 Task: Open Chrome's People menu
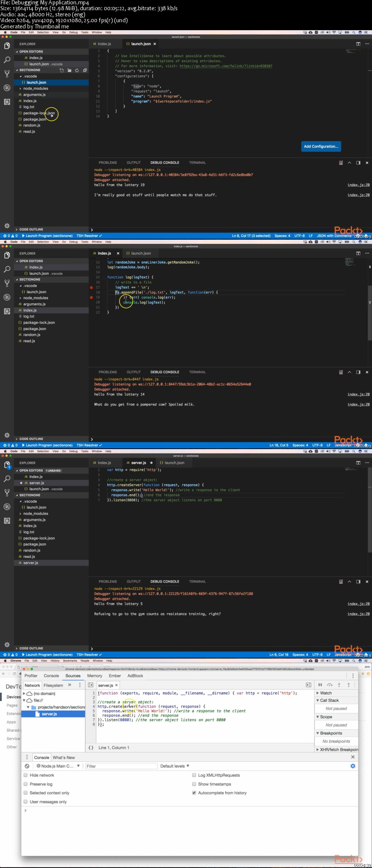click(x=85, y=661)
